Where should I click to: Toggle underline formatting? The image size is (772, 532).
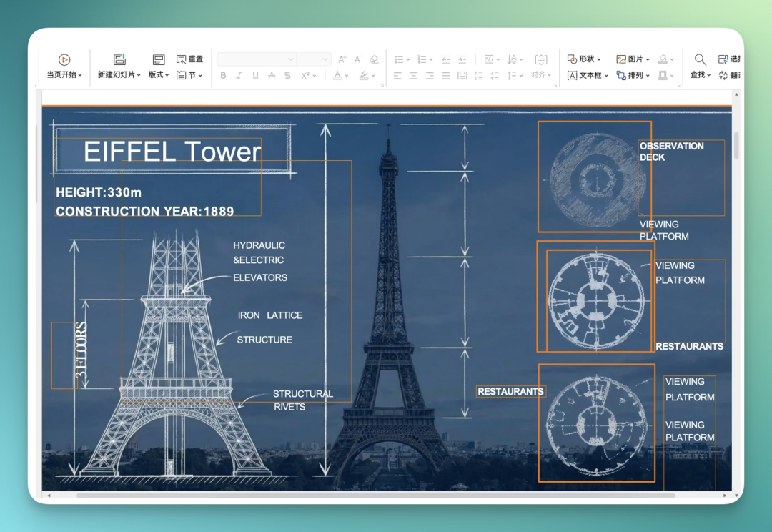(255, 75)
